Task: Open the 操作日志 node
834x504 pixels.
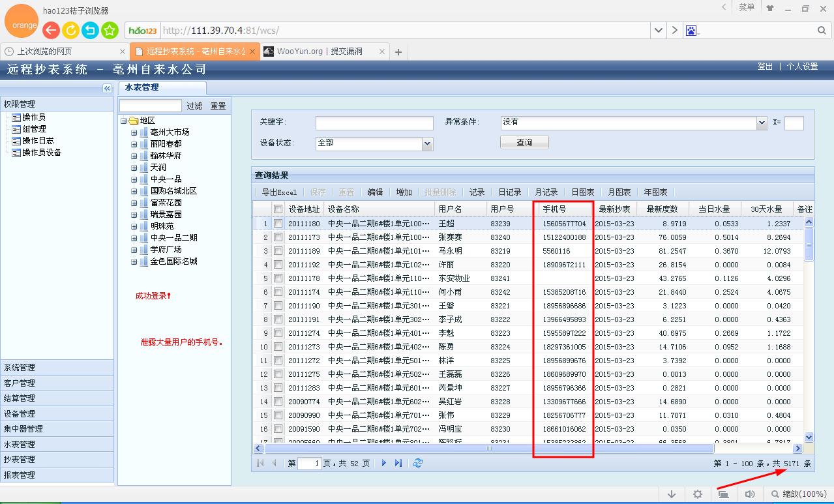Action: click(38, 141)
